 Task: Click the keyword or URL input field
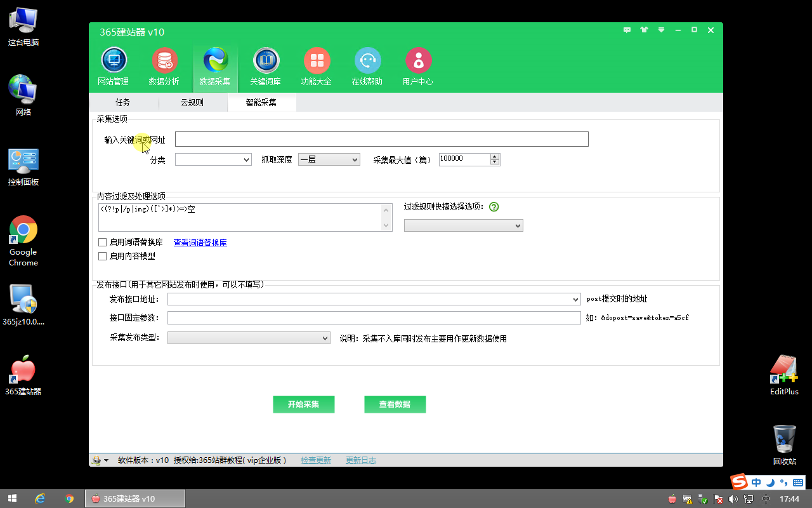click(x=382, y=139)
